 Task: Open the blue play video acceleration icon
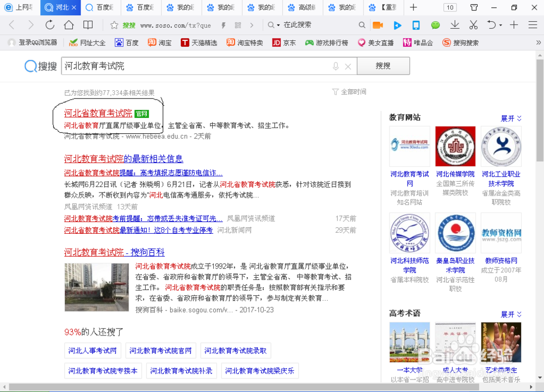[397, 25]
